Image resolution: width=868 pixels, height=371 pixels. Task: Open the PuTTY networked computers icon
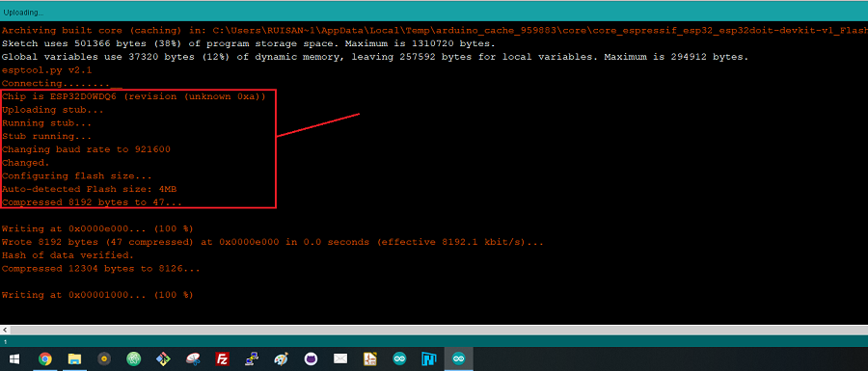tap(252, 359)
